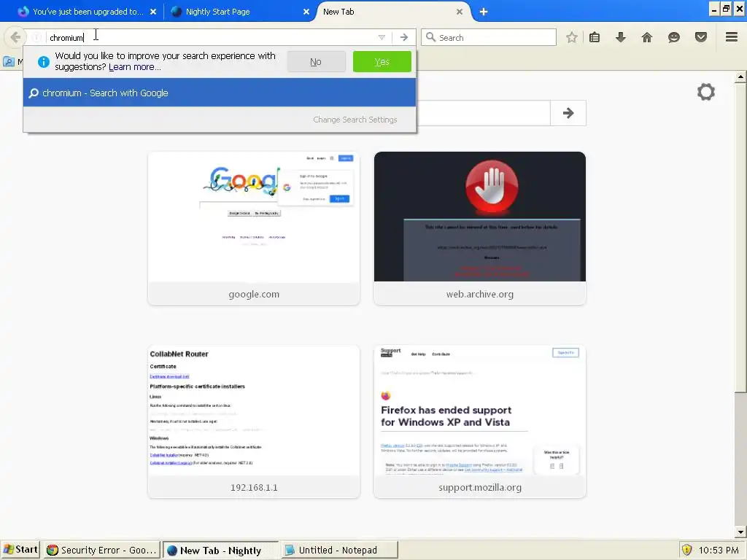The width and height of the screenshot is (747, 560).
Task: Click the New Tab - Nightly taskbar item
Action: coord(220,550)
